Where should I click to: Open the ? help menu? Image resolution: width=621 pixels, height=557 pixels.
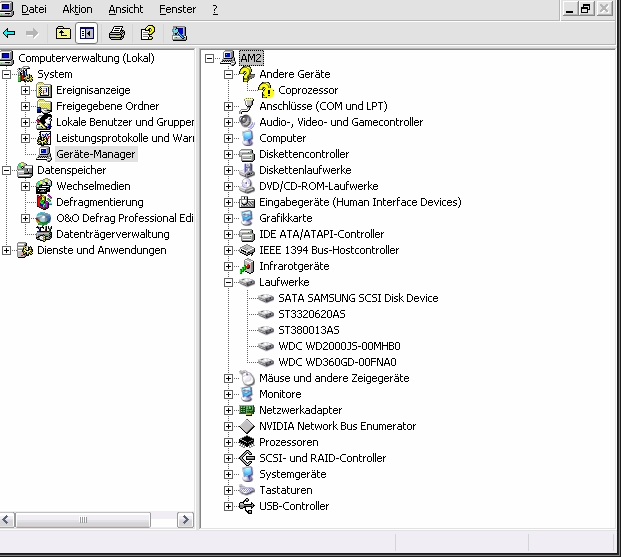click(x=215, y=9)
